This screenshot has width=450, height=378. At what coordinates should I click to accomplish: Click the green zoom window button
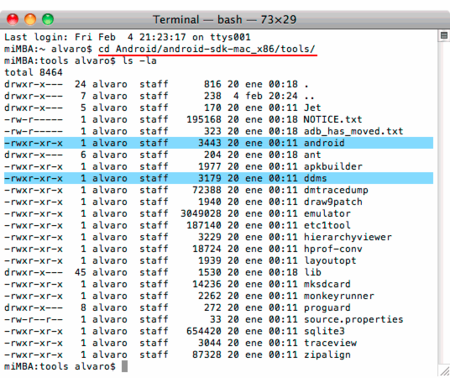pos(48,19)
